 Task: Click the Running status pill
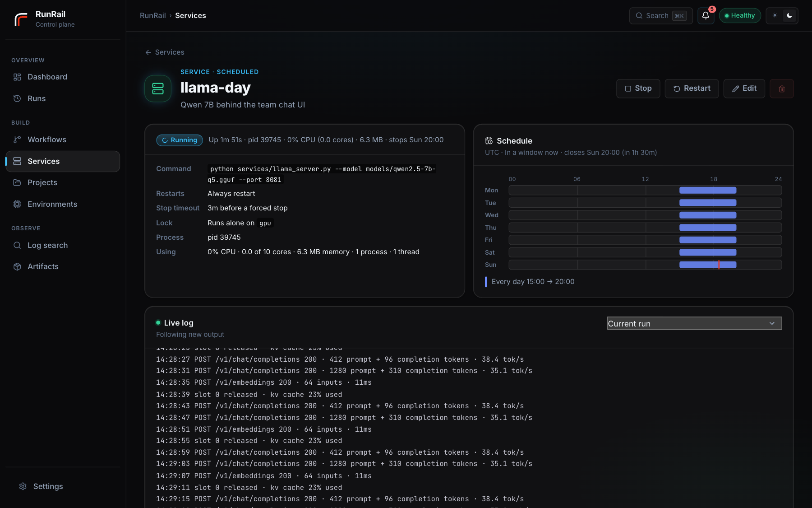180,140
